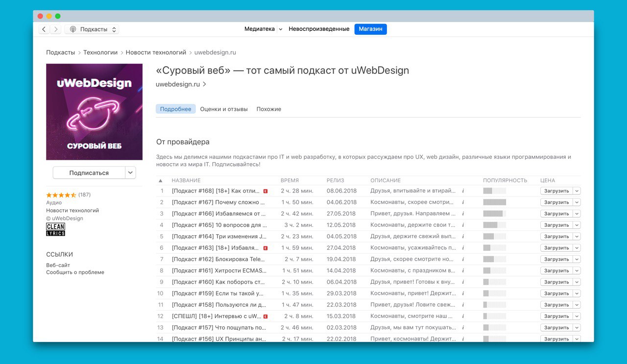Expand the arrow next to Подписаться
This screenshot has width=627, height=364.
(x=130, y=173)
